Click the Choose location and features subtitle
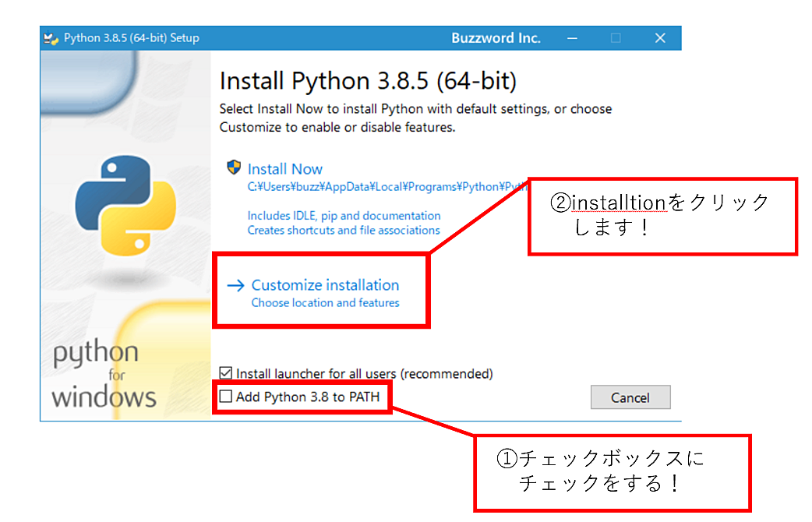The height and width of the screenshot is (522, 812). pos(325,303)
